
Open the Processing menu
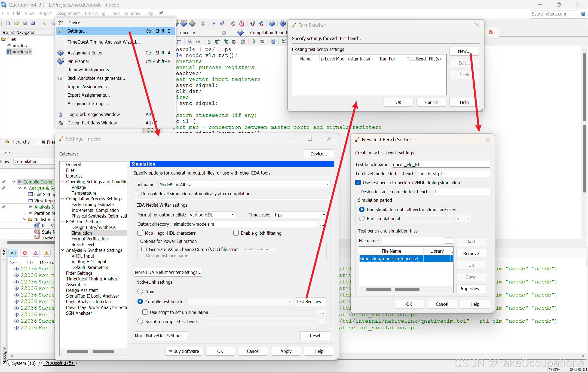pyautogui.click(x=95, y=13)
